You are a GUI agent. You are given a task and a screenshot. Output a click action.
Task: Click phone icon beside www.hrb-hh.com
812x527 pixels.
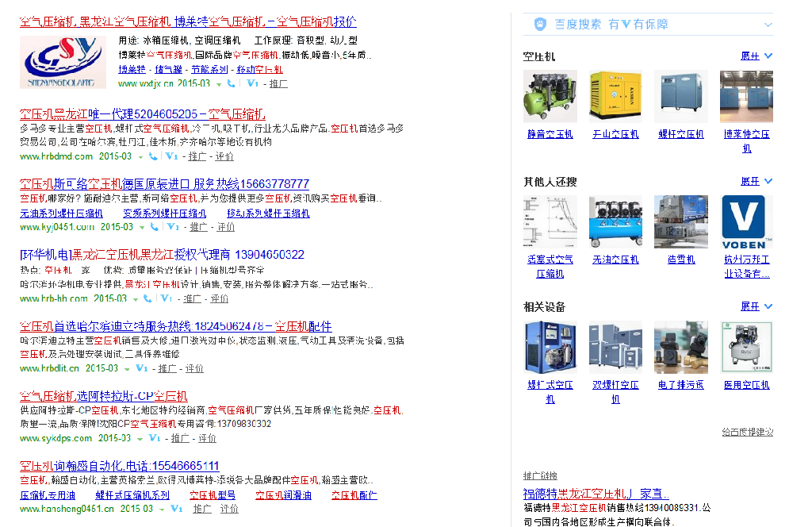(147, 298)
